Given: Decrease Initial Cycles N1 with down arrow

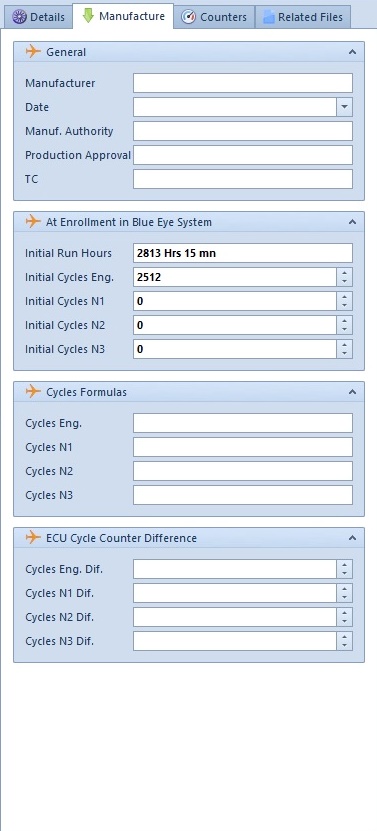Looking at the screenshot, I should [345, 306].
